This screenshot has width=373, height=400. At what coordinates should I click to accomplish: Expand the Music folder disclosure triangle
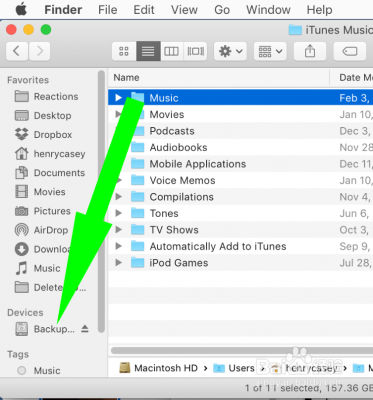(x=118, y=98)
